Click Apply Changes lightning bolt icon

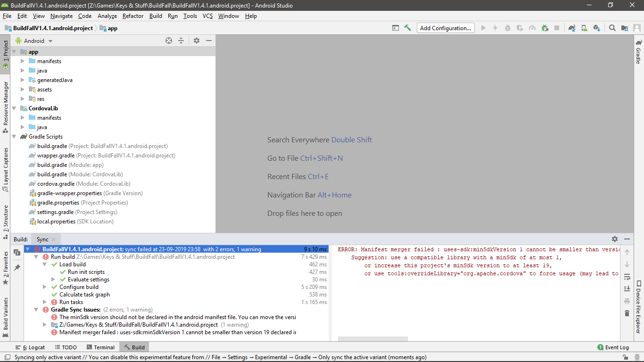495,28
